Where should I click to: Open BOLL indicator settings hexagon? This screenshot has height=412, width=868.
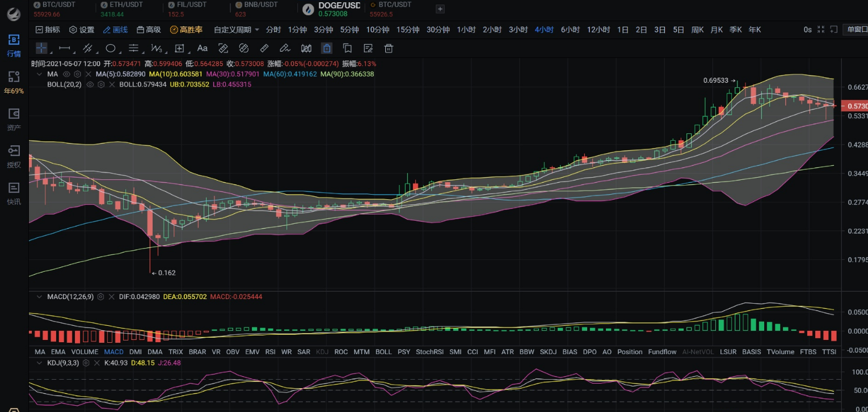click(x=101, y=85)
